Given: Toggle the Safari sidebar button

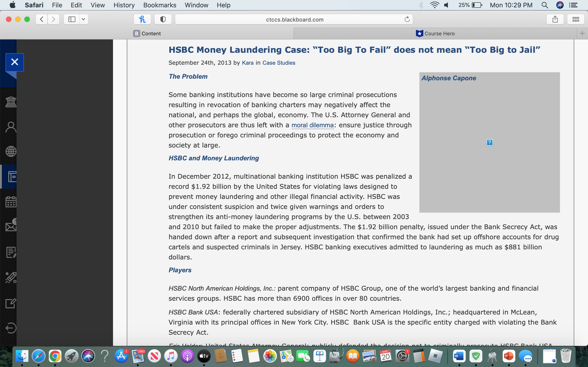Looking at the screenshot, I should 72,19.
